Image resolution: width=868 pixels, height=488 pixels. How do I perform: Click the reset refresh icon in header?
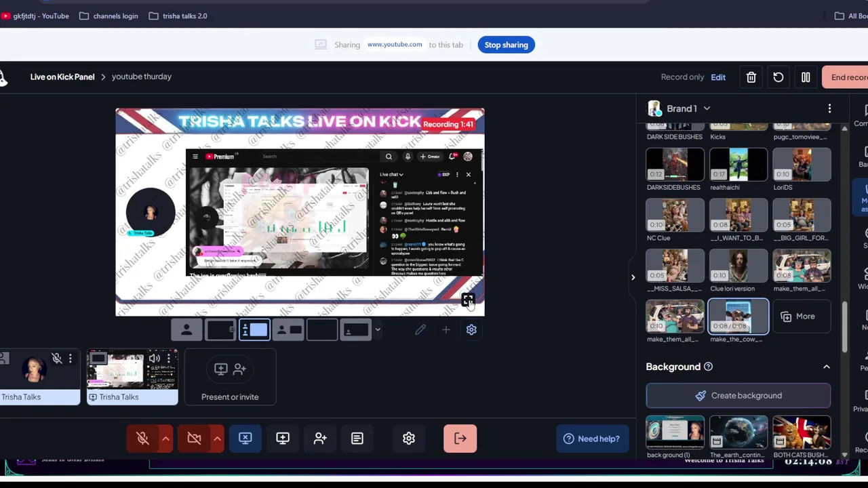pos(778,77)
